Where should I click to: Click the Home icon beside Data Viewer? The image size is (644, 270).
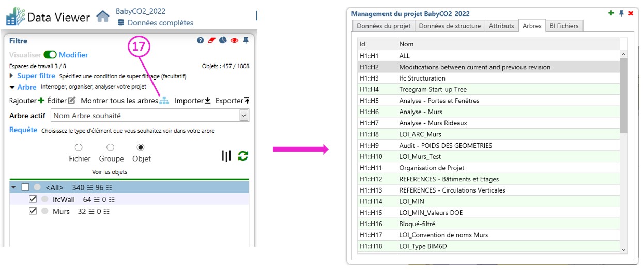[103, 17]
